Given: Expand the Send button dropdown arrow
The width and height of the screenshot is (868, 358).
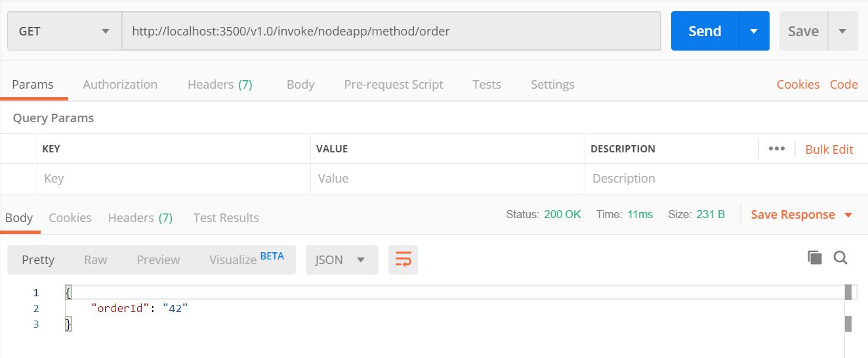Looking at the screenshot, I should (754, 32).
